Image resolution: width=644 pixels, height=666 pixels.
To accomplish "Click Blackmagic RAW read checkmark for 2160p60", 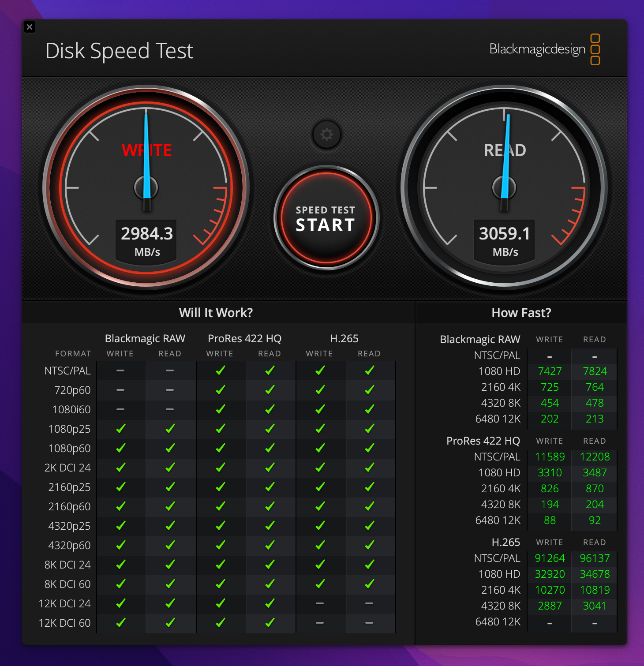I will (x=170, y=506).
